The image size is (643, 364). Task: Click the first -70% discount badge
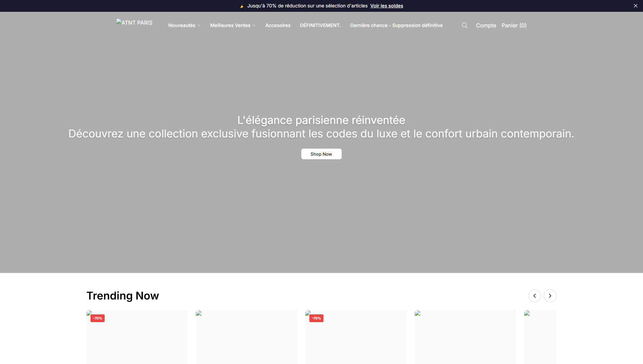pyautogui.click(x=98, y=318)
